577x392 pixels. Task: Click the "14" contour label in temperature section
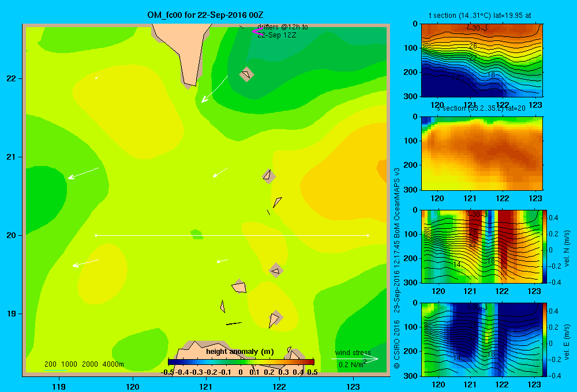tap(456, 78)
